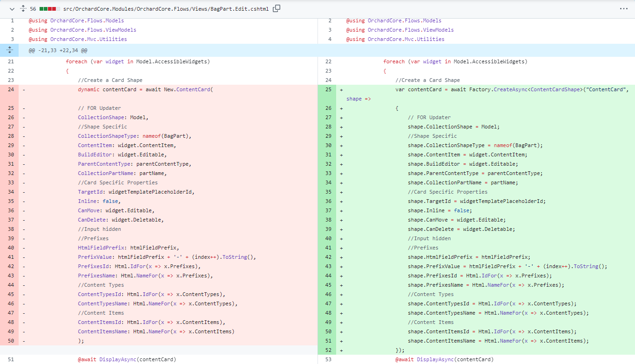
Task: Click added line 'shape.TargetId = widgetTemplatePlaceholderId;'
Action: pyautogui.click(x=477, y=201)
